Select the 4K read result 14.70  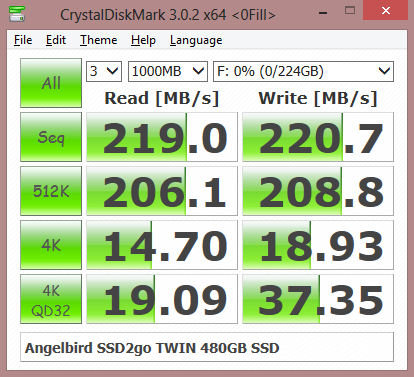[x=162, y=245]
